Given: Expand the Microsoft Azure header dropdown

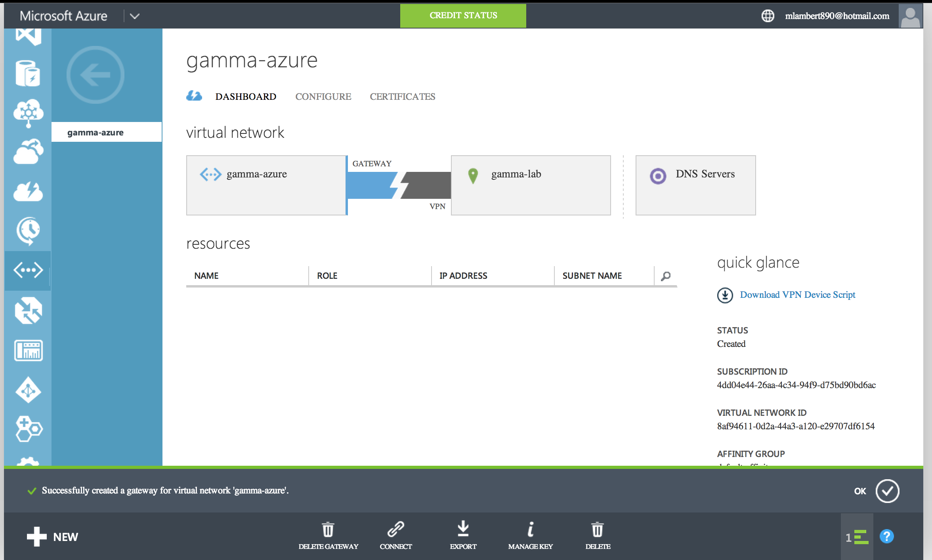Looking at the screenshot, I should pos(135,16).
